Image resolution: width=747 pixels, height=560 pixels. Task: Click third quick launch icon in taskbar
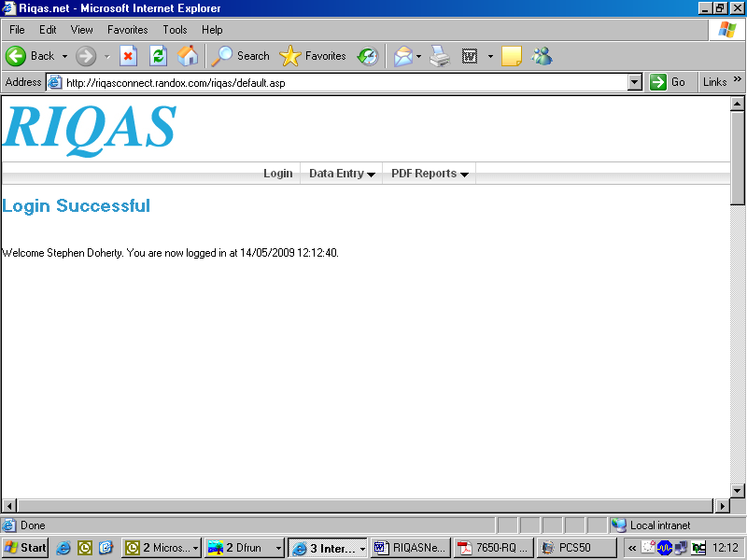(106, 548)
